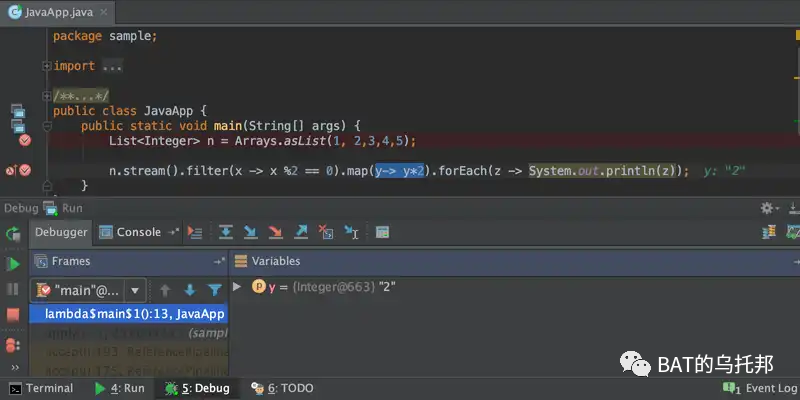Close the JavaApp.java tab
Image resolution: width=800 pixels, height=400 pixels.
point(104,12)
